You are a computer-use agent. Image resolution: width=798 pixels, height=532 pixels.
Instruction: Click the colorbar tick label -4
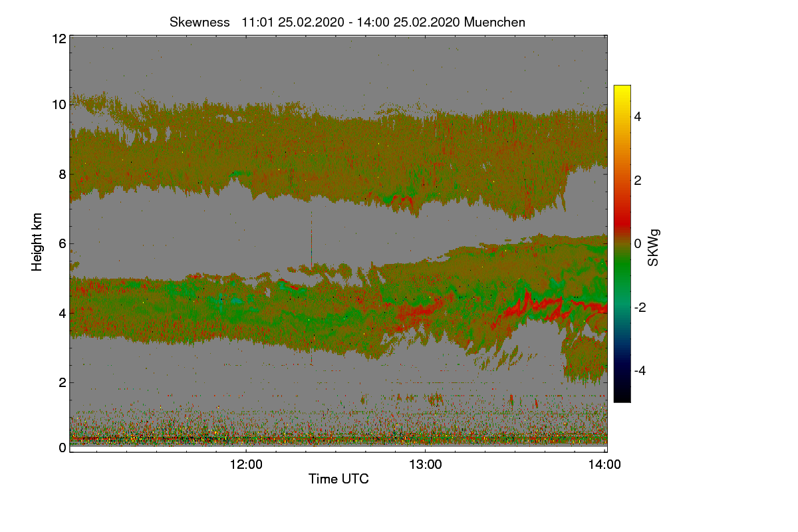point(639,370)
